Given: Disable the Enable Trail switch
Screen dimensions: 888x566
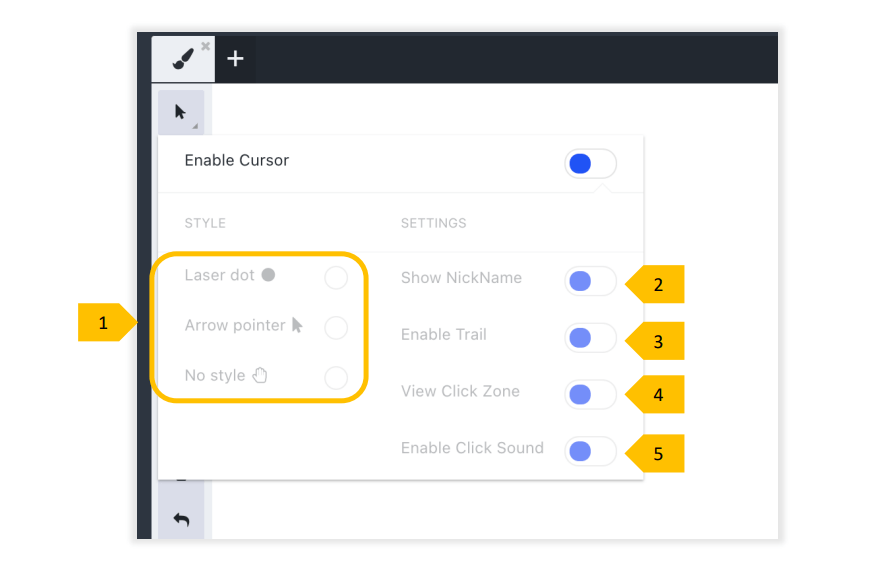Looking at the screenshot, I should point(590,338).
